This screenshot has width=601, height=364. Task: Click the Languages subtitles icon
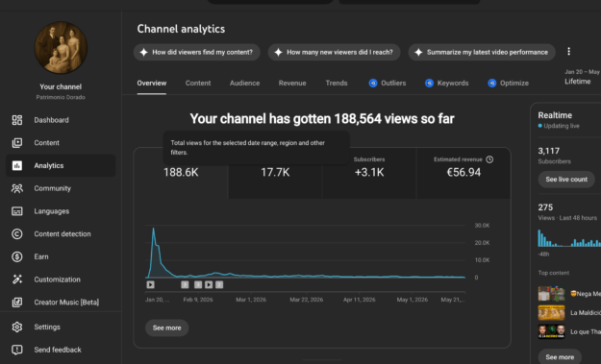[17, 211]
